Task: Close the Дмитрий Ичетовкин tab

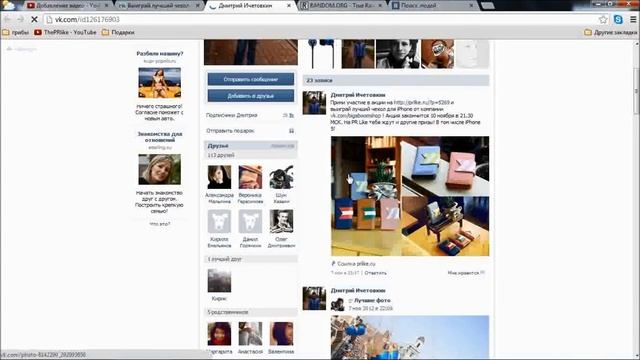Action: [x=289, y=6]
